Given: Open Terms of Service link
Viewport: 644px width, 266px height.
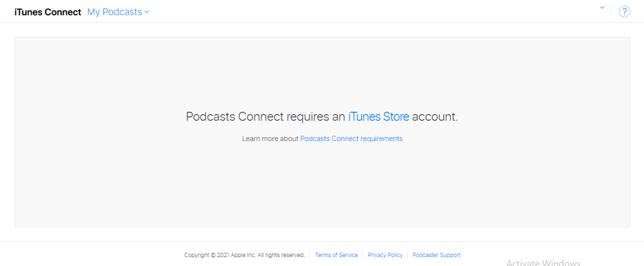Looking at the screenshot, I should coord(336,255).
